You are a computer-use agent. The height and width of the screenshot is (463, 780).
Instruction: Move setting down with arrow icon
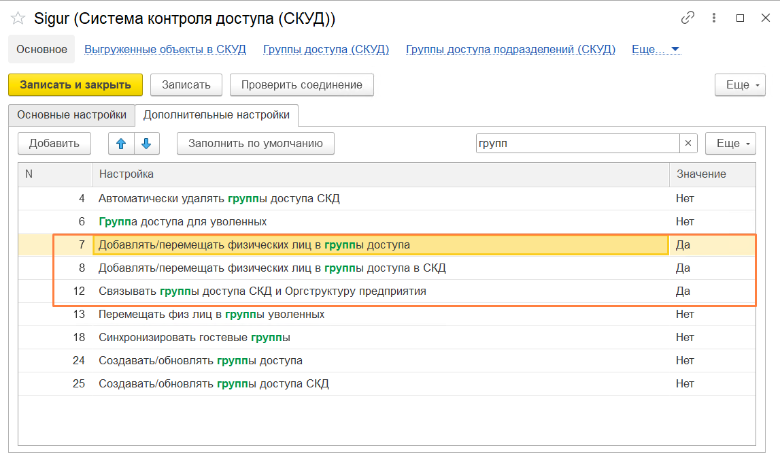[146, 143]
